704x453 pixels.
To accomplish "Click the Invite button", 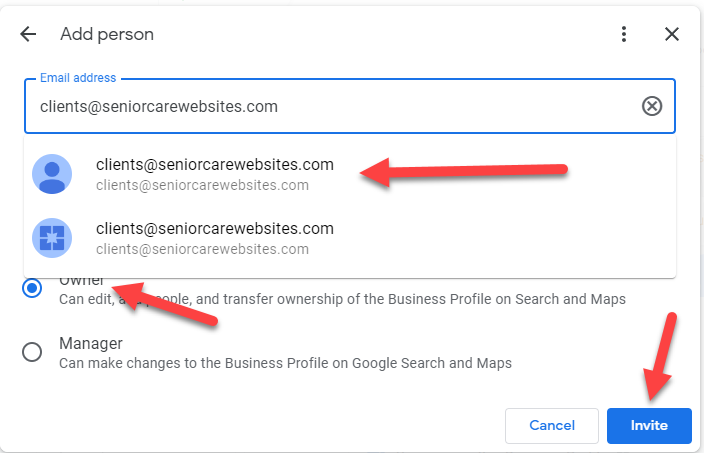I will click(x=649, y=426).
